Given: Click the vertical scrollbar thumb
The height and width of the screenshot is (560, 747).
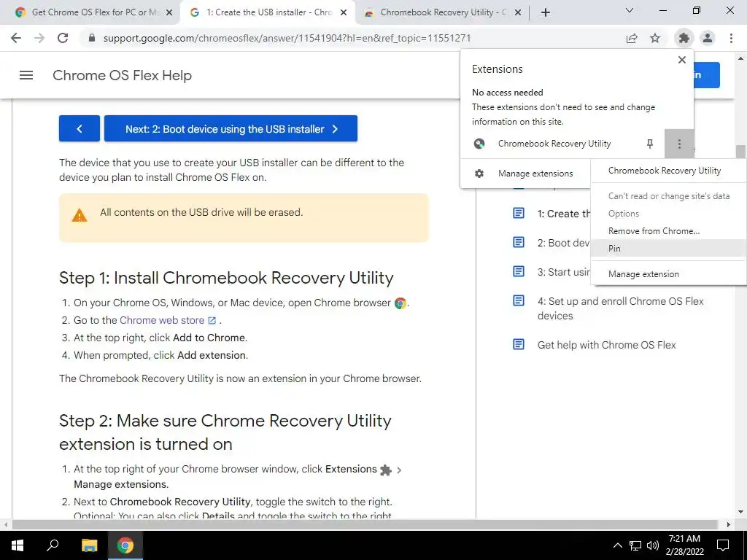Looking at the screenshot, I should pos(740,152).
